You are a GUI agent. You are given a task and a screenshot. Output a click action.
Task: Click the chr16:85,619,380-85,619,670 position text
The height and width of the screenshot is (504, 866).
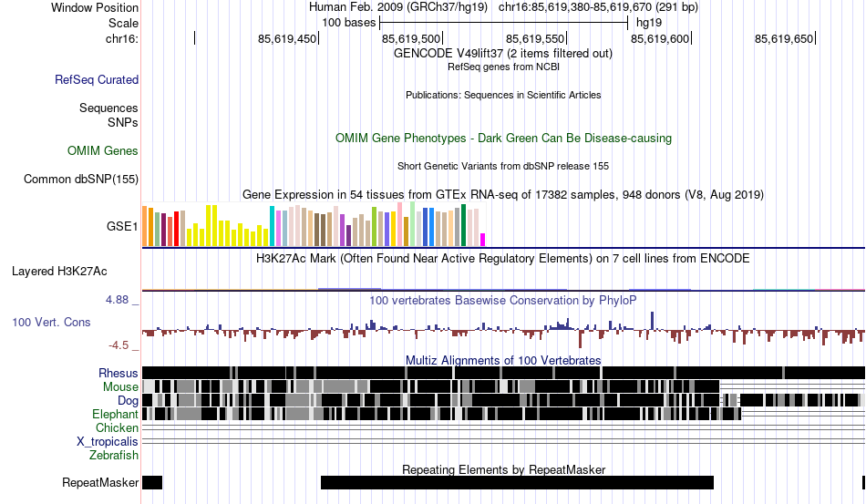pyautogui.click(x=598, y=7)
